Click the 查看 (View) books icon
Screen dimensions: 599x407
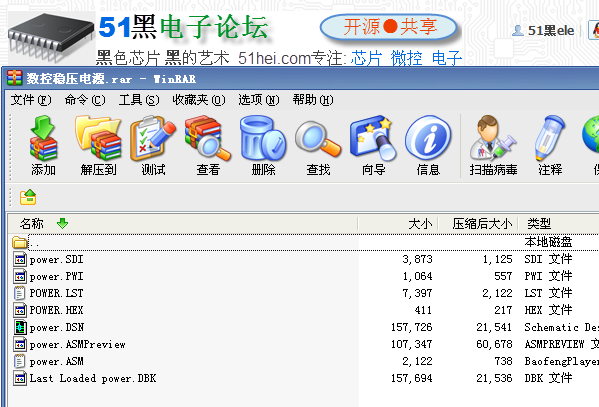click(x=208, y=138)
